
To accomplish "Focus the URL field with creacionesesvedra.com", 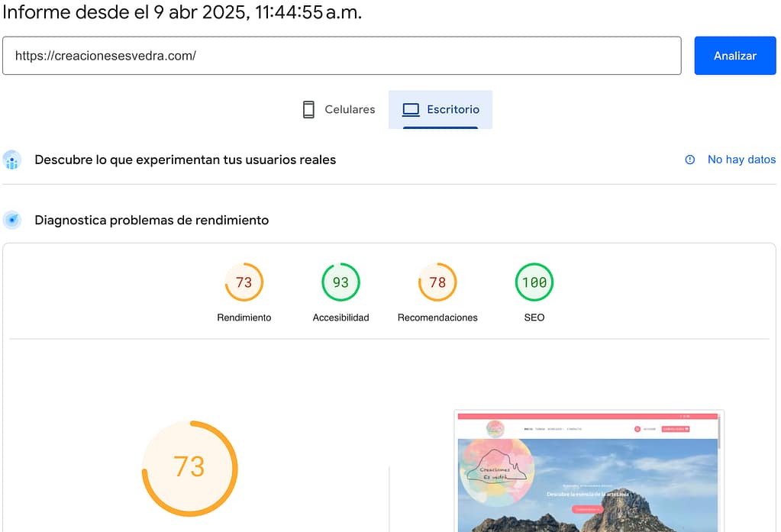I will [341, 56].
